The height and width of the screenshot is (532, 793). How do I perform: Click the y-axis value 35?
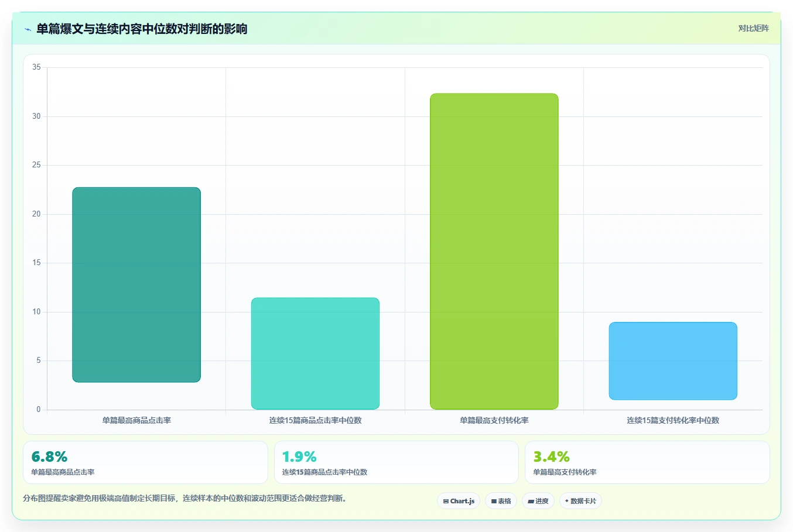point(37,67)
